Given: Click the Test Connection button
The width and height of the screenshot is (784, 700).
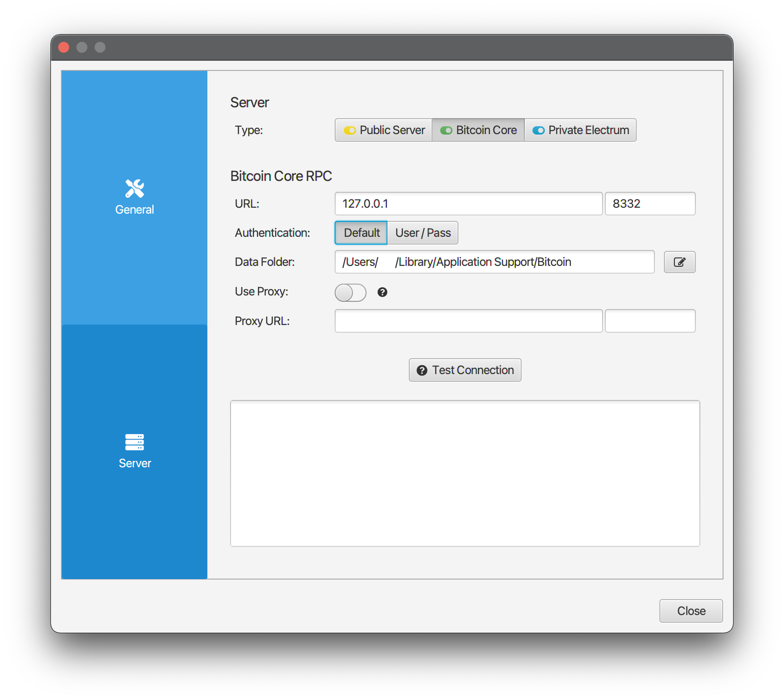Looking at the screenshot, I should click(x=465, y=370).
